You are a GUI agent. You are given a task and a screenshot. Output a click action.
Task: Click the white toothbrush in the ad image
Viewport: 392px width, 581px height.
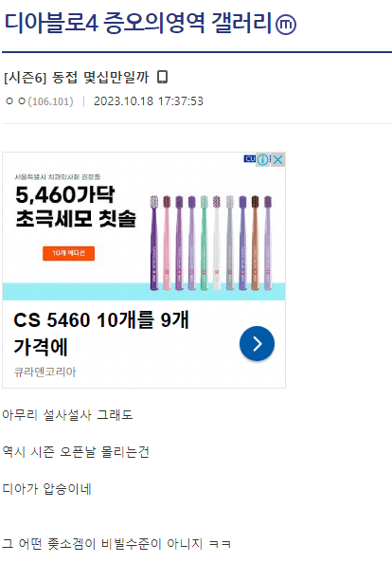click(x=217, y=243)
